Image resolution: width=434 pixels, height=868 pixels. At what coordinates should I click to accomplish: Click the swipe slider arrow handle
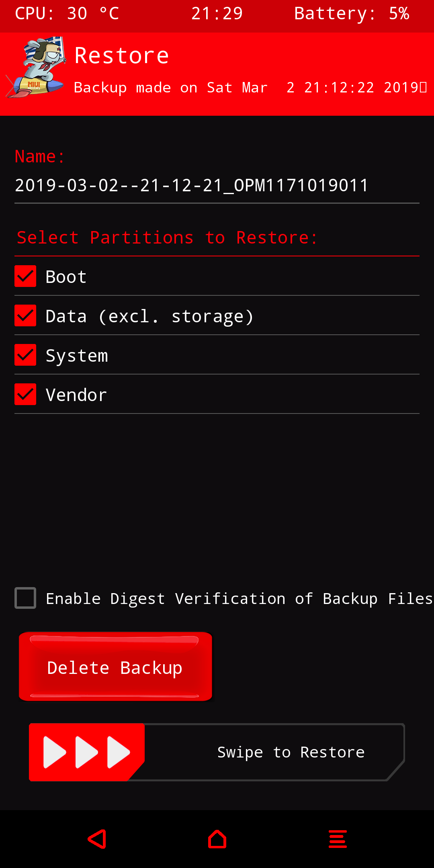click(x=86, y=752)
